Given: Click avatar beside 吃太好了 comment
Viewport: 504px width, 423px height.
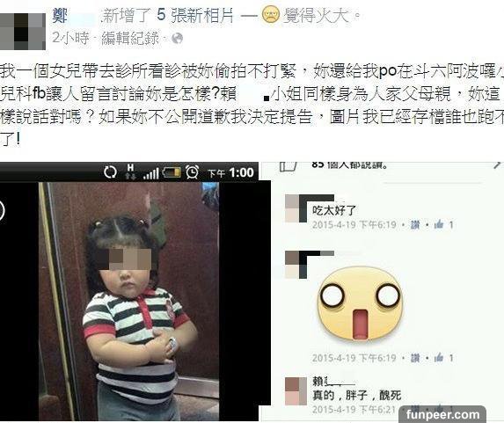Looking at the screenshot, I should click(x=296, y=208).
